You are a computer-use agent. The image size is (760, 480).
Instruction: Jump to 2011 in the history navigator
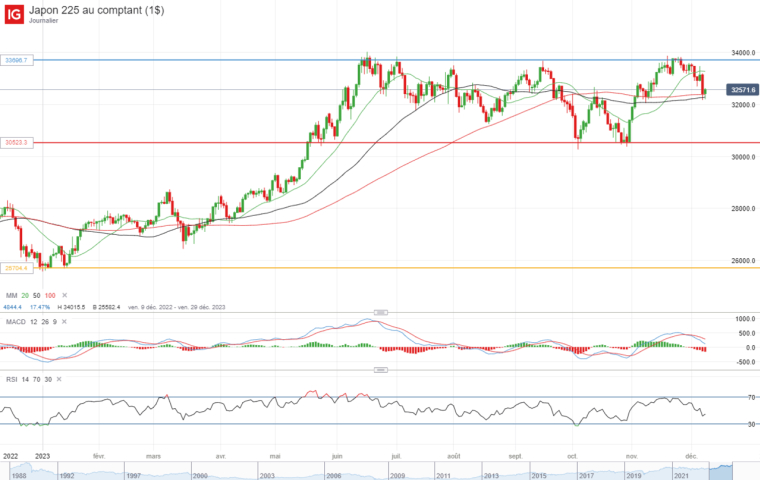click(443, 476)
